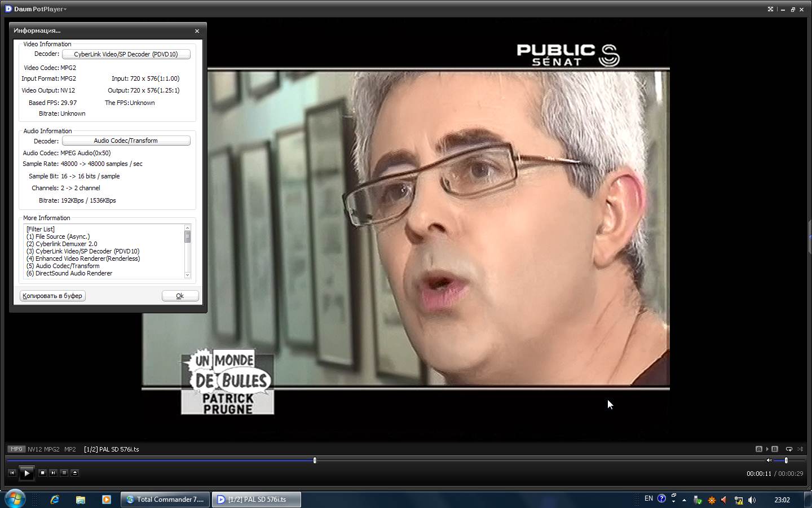812x508 pixels.
Task: Stop playback
Action: pos(42,473)
